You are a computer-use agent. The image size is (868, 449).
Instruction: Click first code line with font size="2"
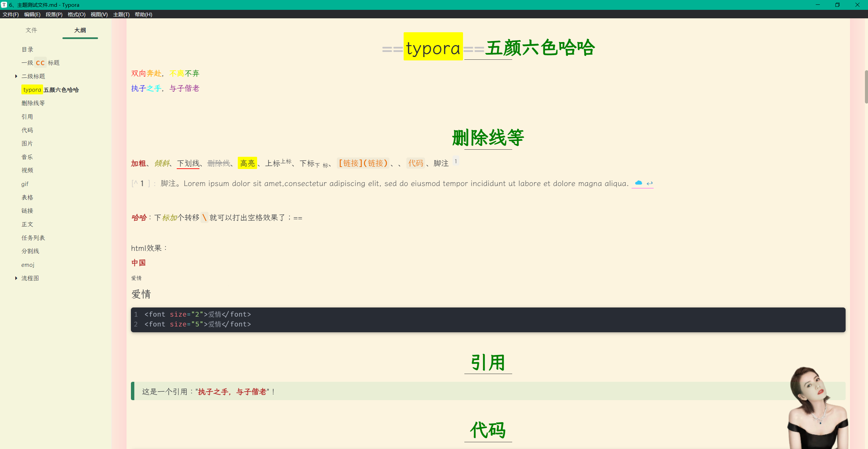198,314
